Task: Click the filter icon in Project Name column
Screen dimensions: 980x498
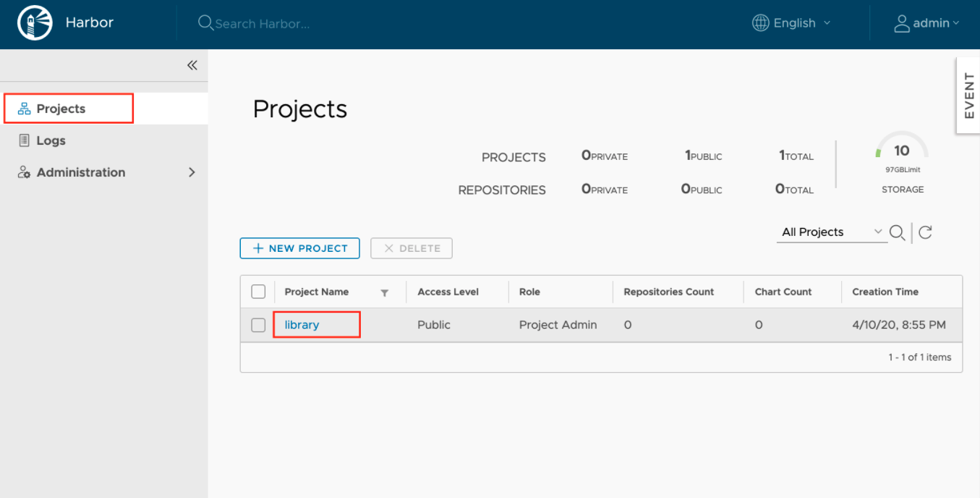Action: [x=385, y=292]
